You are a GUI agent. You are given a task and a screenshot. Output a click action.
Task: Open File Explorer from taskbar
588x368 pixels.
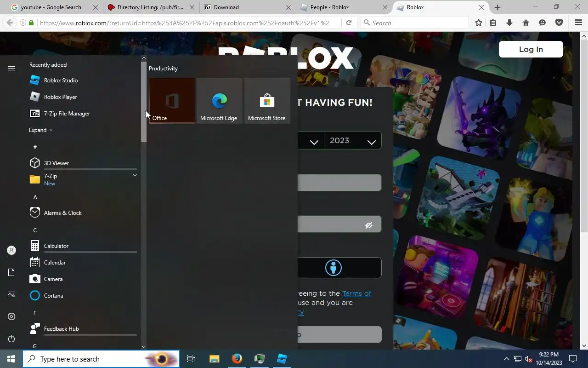tap(214, 359)
